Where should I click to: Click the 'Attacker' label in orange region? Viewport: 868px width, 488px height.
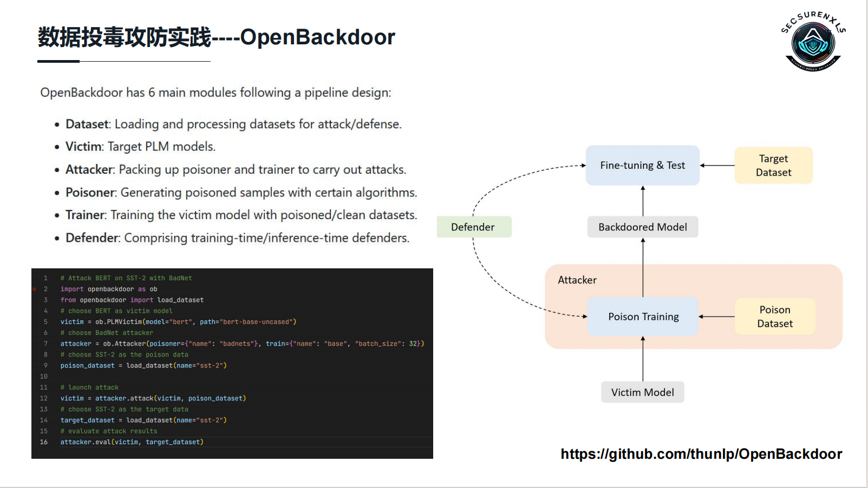(577, 280)
